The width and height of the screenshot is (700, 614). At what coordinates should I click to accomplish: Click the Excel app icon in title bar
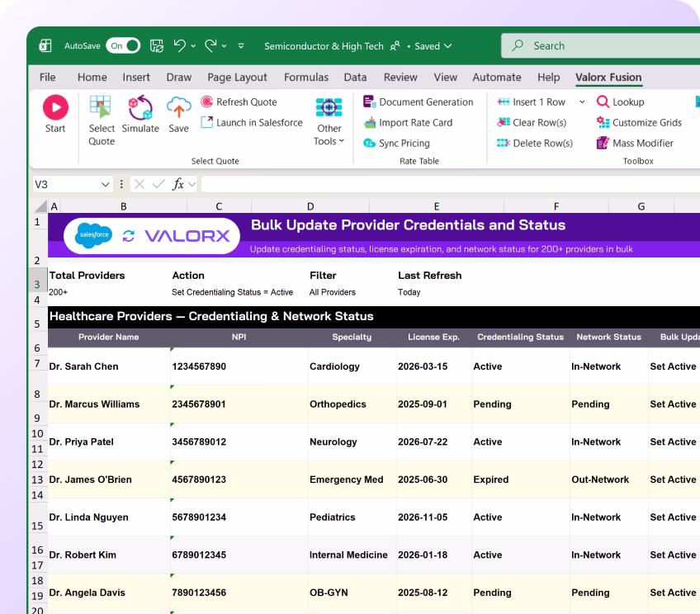pos(45,45)
